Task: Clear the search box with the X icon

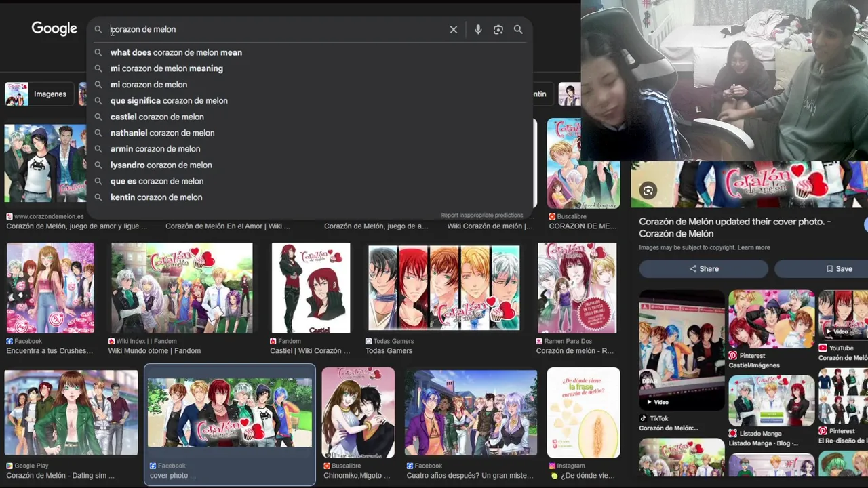Action: coord(454,30)
